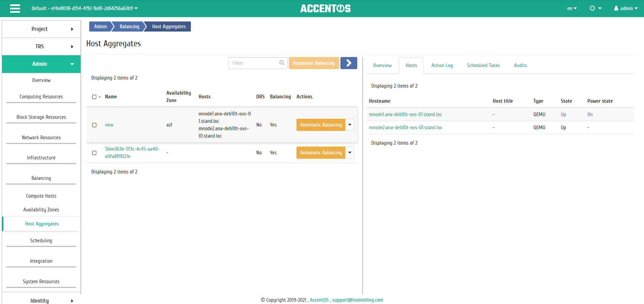Open Integration in sidebar
This screenshot has width=644, height=304.
(41, 261)
